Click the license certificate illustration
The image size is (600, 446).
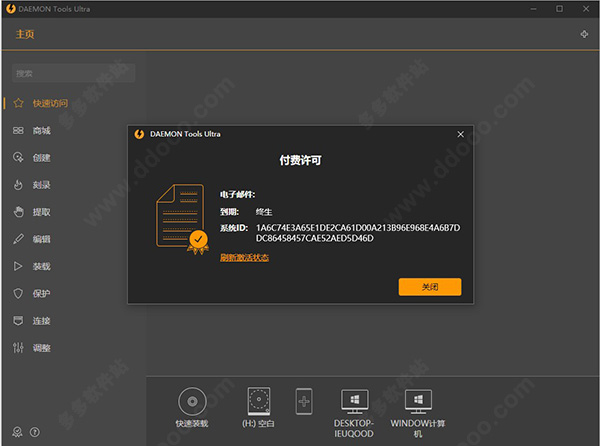tap(182, 219)
